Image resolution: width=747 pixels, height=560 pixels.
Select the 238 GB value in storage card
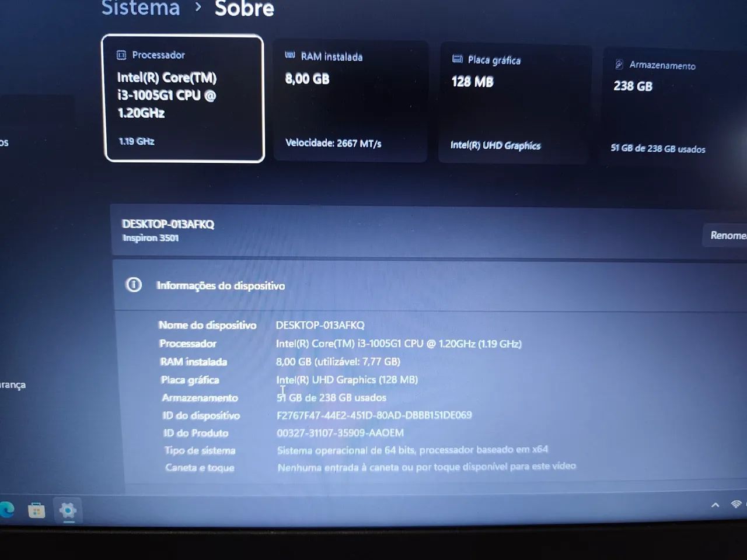click(x=633, y=86)
